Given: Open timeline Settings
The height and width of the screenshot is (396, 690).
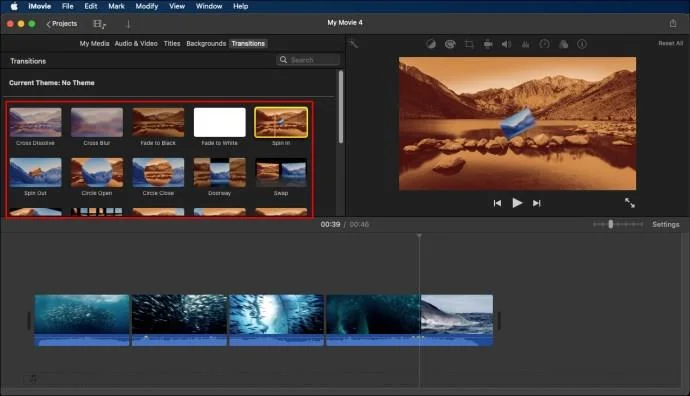Looking at the screenshot, I should [x=665, y=224].
